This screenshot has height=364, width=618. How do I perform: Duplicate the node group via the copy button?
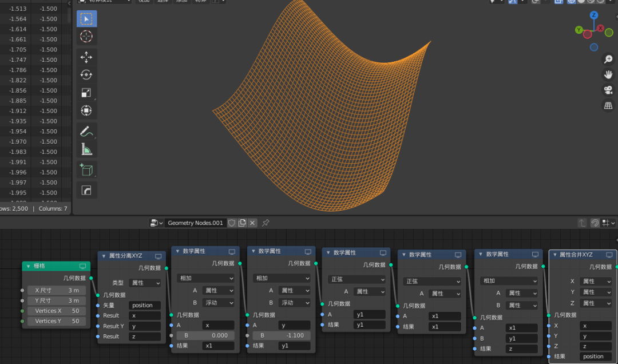242,223
